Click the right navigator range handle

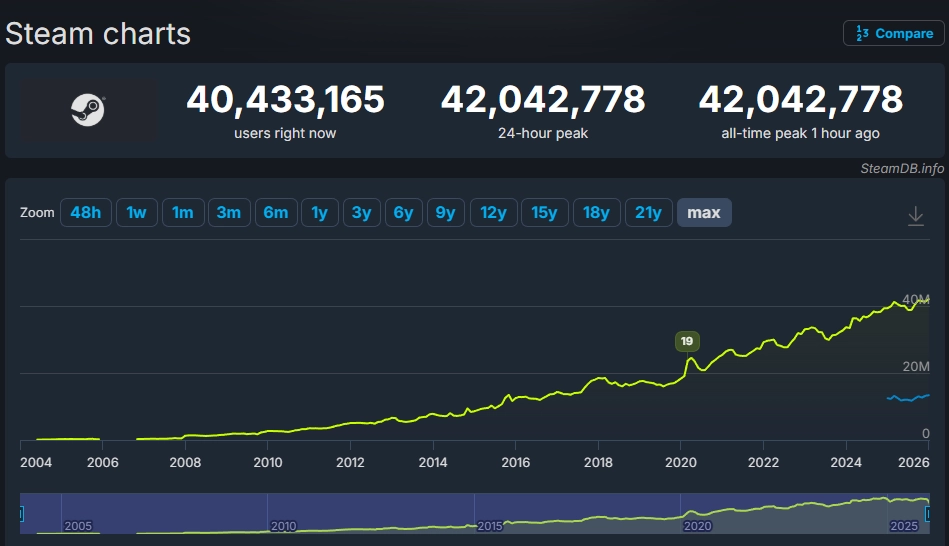click(930, 514)
